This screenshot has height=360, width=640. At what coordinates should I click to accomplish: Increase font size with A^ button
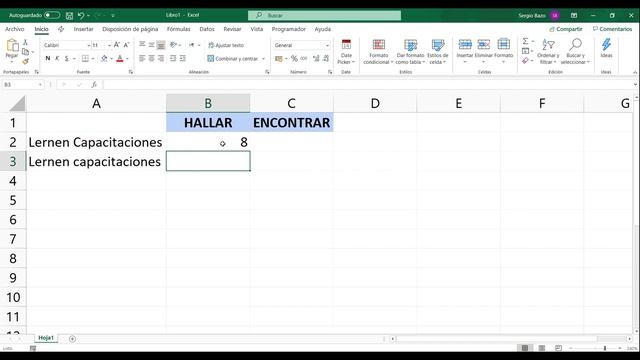pos(117,45)
